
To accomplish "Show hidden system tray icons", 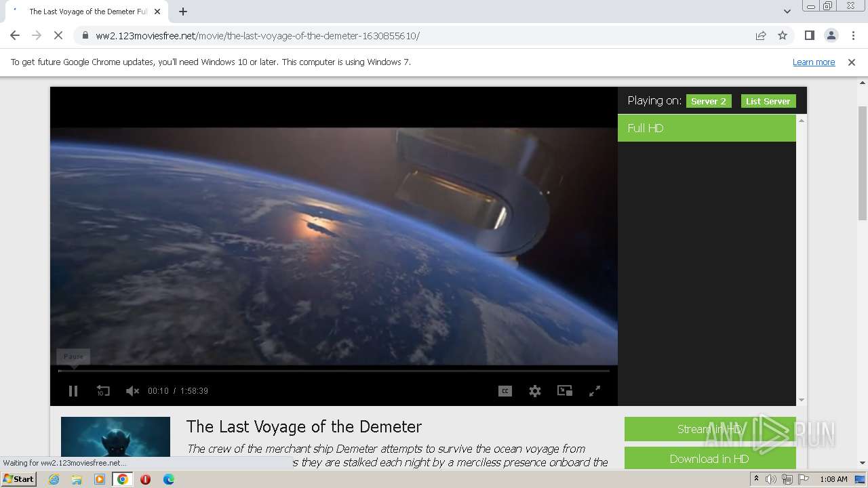I will click(x=756, y=479).
